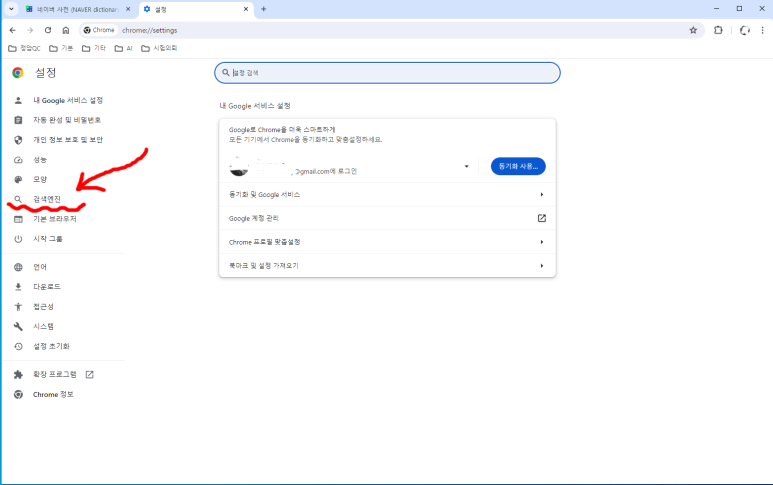Open 확장 프로그램 in the sidebar
Screen dimensions: 773x485
54,375
